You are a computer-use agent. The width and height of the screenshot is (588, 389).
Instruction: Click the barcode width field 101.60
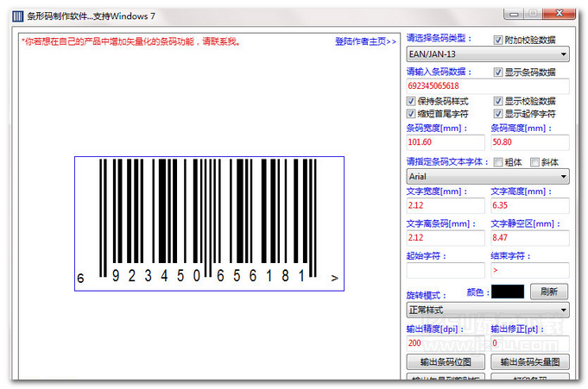(x=446, y=142)
